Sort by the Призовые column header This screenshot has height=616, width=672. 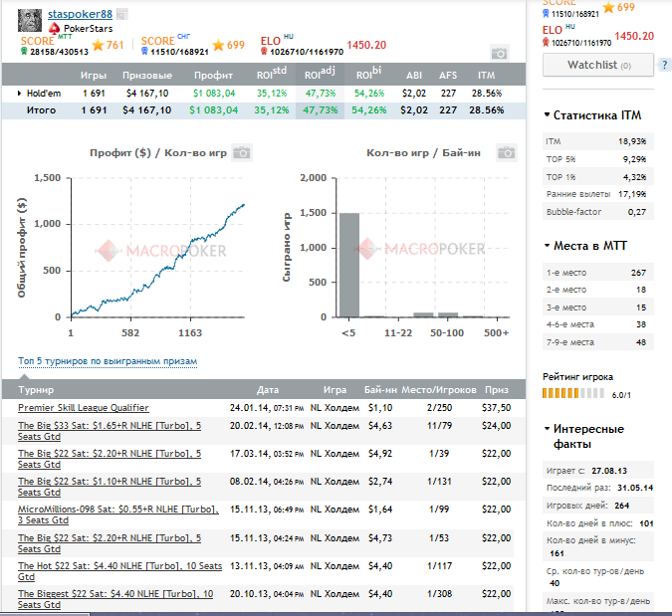147,76
